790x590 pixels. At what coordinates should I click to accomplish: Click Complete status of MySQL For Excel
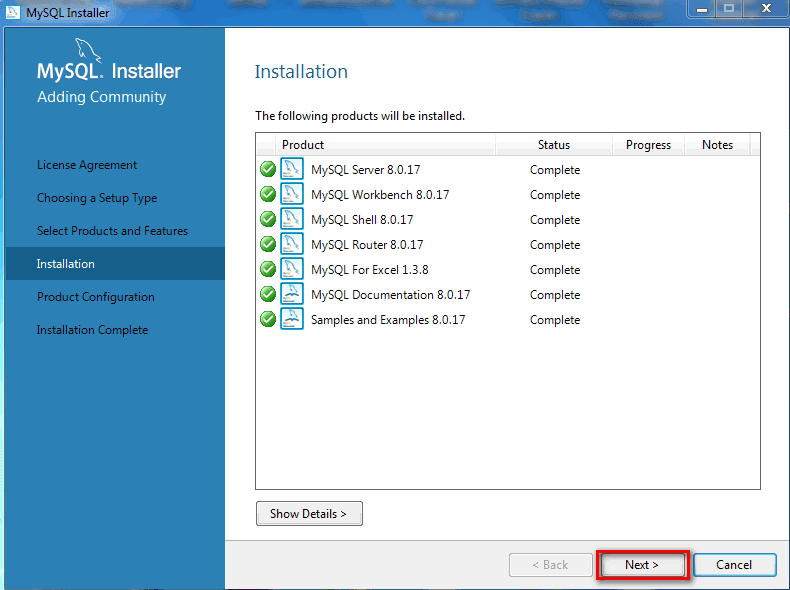(x=555, y=270)
